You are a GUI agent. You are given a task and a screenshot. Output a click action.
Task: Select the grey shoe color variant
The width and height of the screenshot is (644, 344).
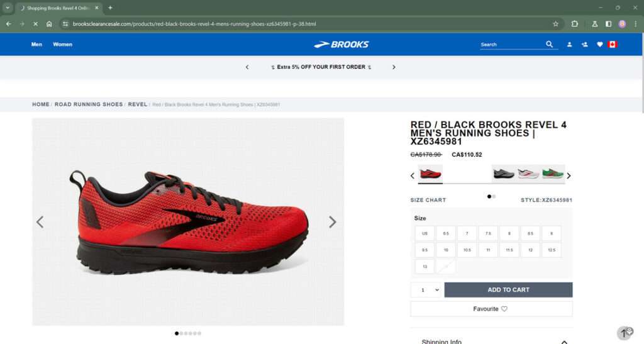tap(504, 174)
